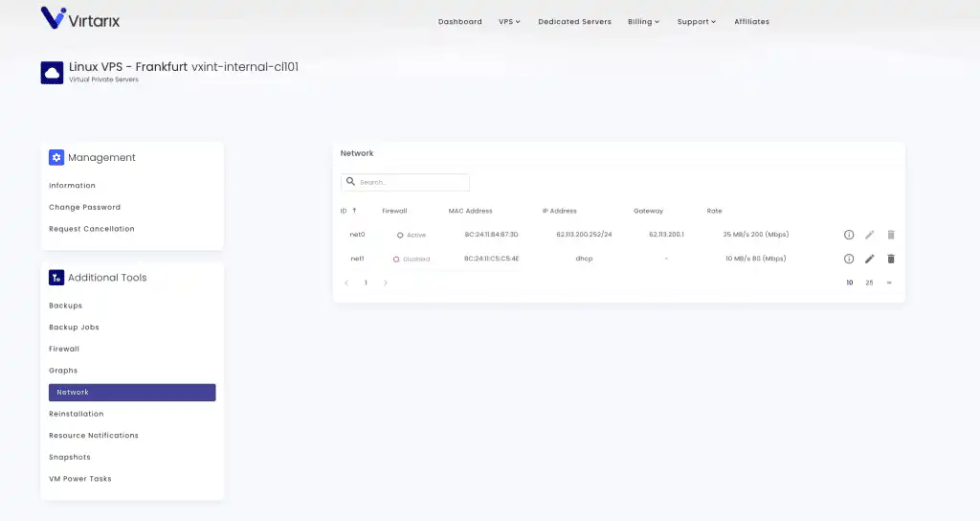The height and width of the screenshot is (521, 980).
Task: Toggle the Active firewall status on net0
Action: pos(412,235)
